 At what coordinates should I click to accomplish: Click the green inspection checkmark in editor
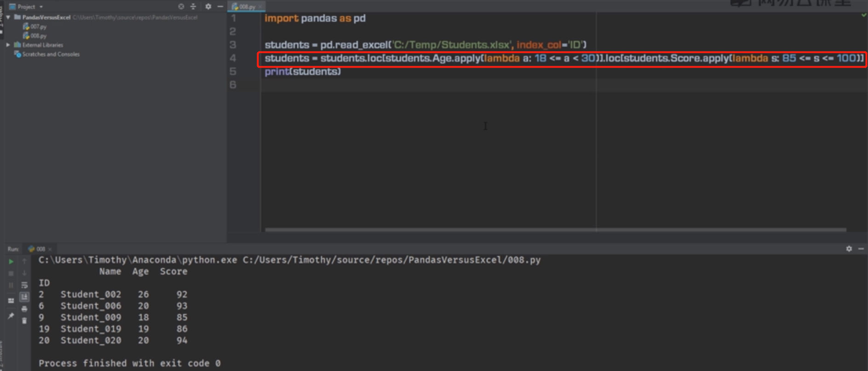coord(863,15)
